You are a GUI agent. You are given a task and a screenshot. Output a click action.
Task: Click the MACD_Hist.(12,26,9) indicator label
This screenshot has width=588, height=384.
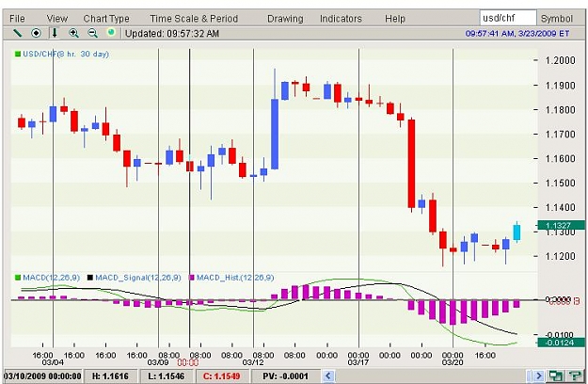point(235,278)
